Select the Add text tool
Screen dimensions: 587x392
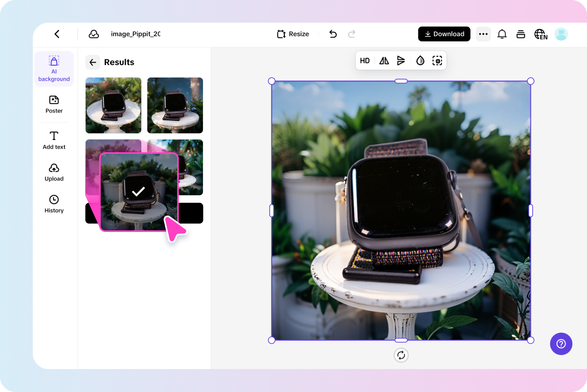pyautogui.click(x=54, y=140)
